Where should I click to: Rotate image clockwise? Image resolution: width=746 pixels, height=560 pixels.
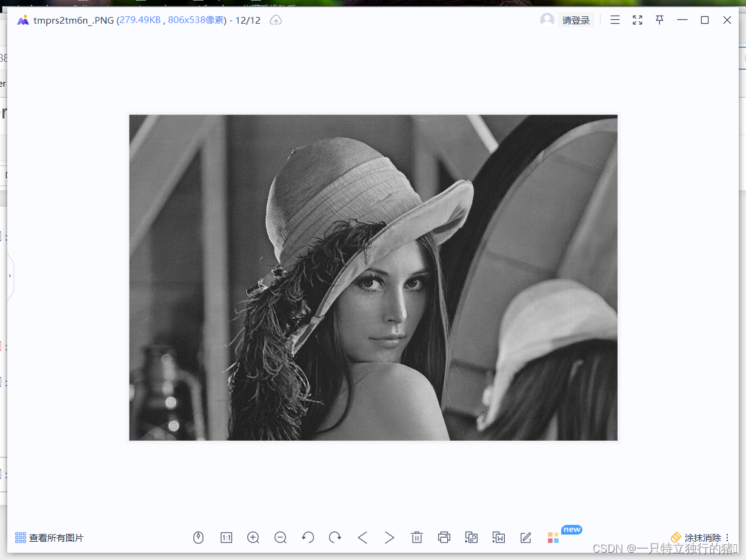[335, 538]
